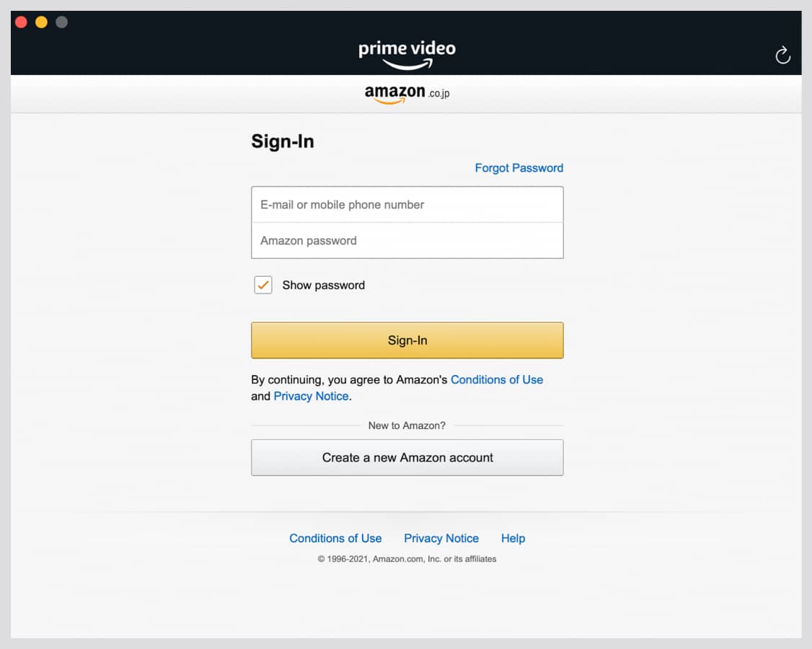Reload the page with the refresh icon
812x649 pixels.
coord(783,55)
